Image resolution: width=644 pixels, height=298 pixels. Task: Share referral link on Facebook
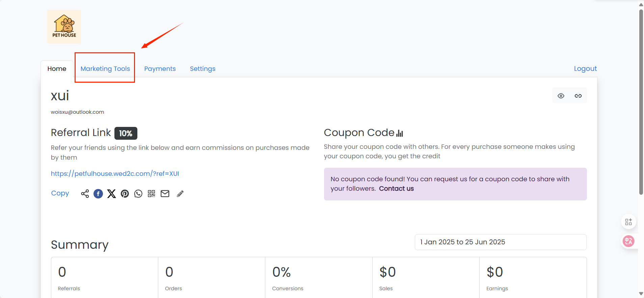coord(98,194)
